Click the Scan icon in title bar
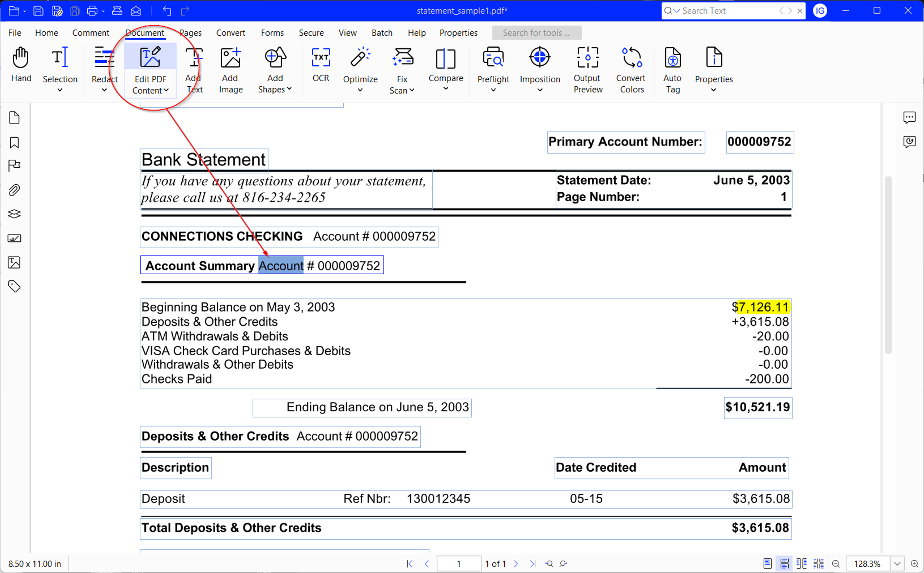This screenshot has width=924, height=573. tap(117, 11)
